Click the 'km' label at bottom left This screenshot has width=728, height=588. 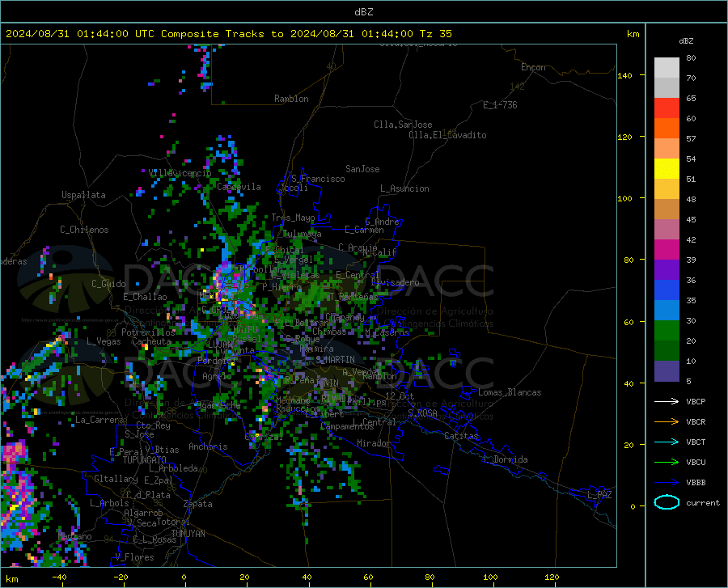(x=11, y=579)
